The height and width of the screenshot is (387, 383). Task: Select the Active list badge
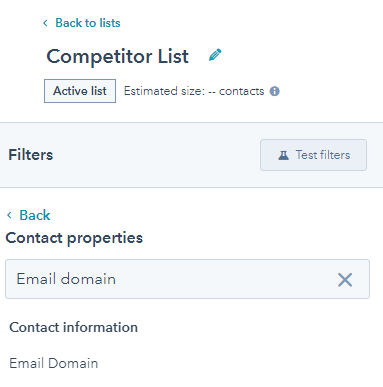80,91
